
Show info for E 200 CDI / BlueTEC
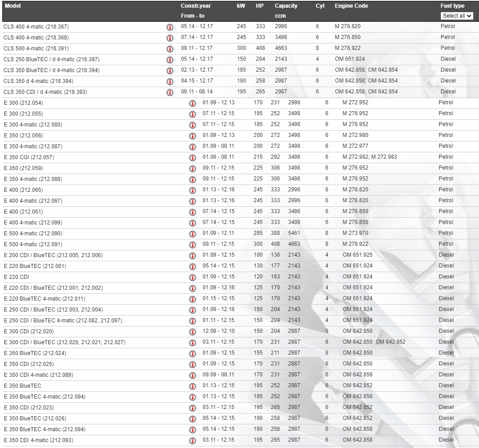click(x=193, y=256)
